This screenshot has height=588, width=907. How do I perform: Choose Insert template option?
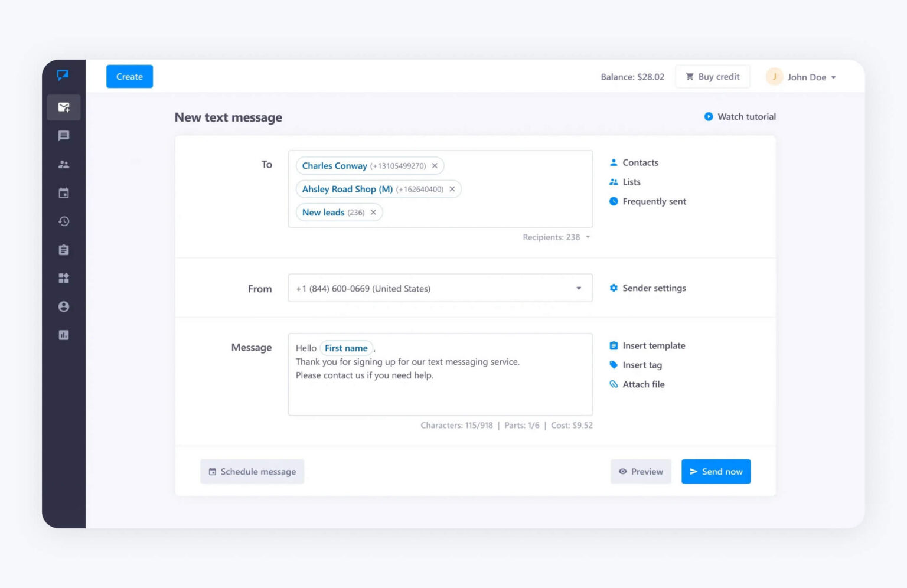tap(653, 345)
